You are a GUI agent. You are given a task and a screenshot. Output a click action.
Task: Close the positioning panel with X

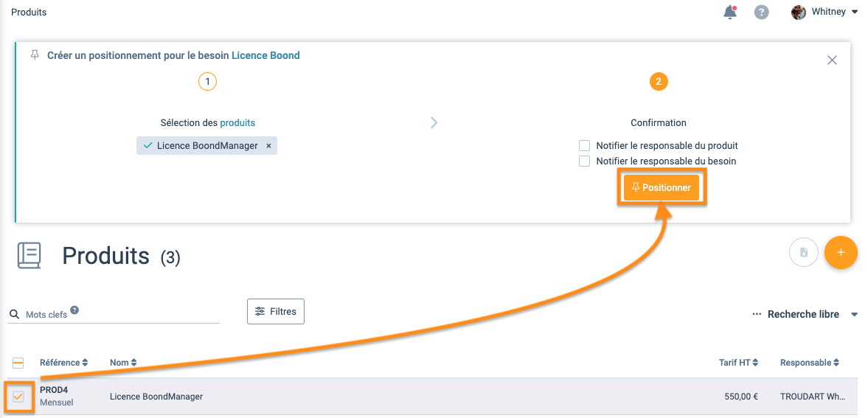click(832, 60)
